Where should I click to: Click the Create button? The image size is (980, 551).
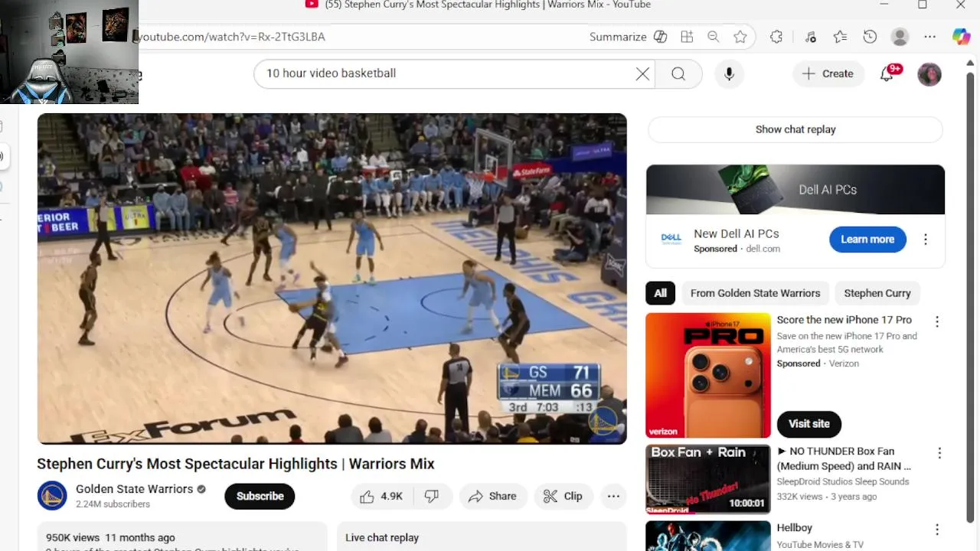click(x=828, y=73)
